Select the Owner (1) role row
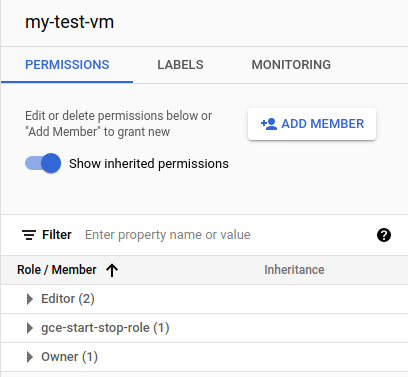This screenshot has height=377, width=408. (x=204, y=357)
